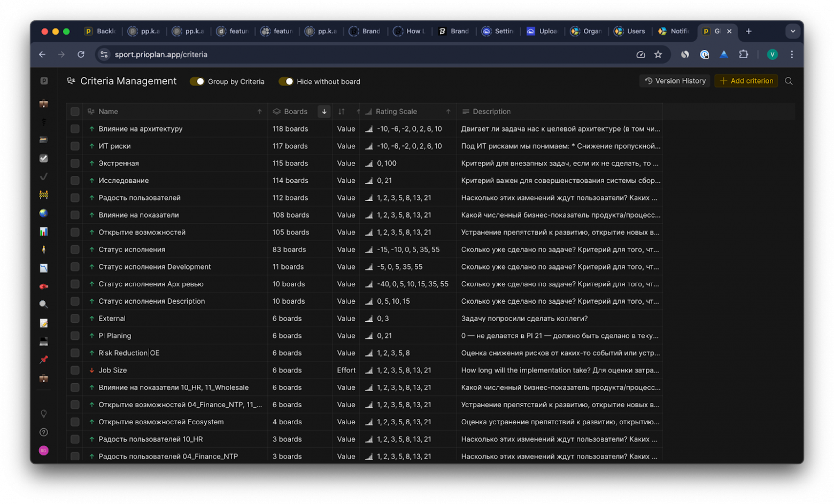
Task: Reload the page with the browser refresh icon
Action: [x=81, y=55]
